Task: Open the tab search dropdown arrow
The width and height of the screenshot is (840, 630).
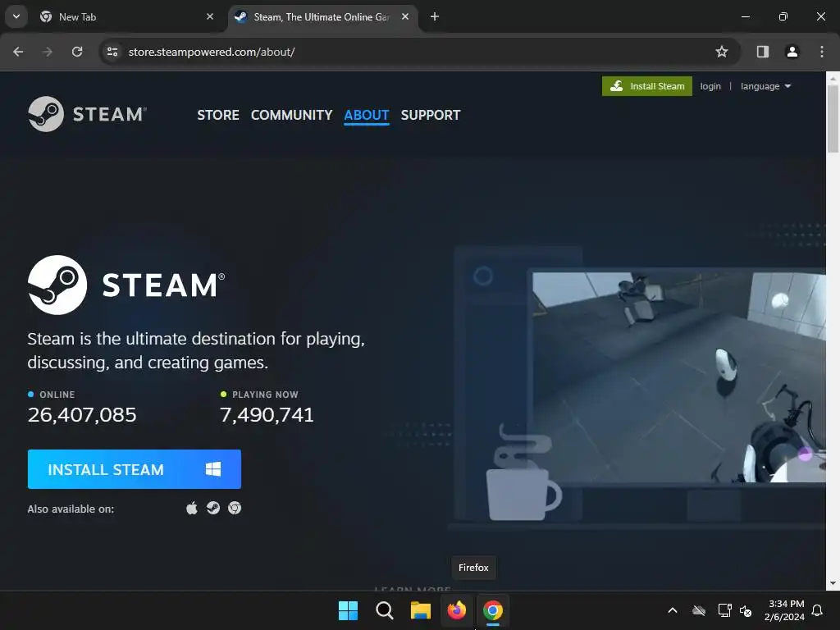Action: (16, 16)
